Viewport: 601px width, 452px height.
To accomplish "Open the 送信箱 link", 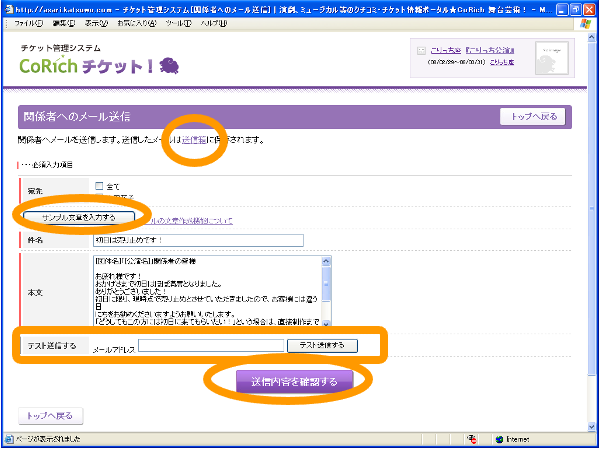I will 195,141.
